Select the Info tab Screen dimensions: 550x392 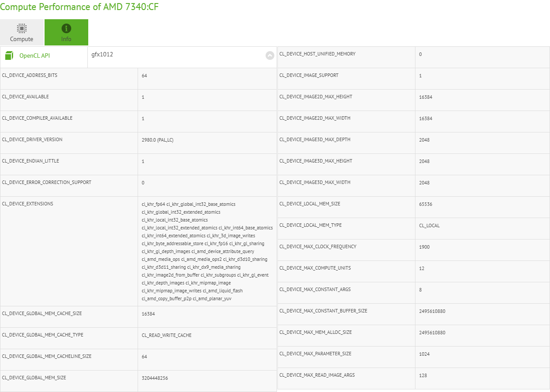coord(66,32)
